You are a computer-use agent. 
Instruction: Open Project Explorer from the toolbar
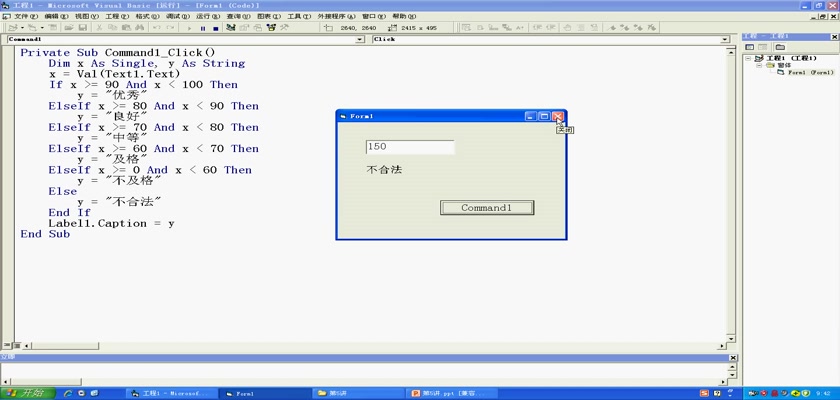[x=232, y=28]
